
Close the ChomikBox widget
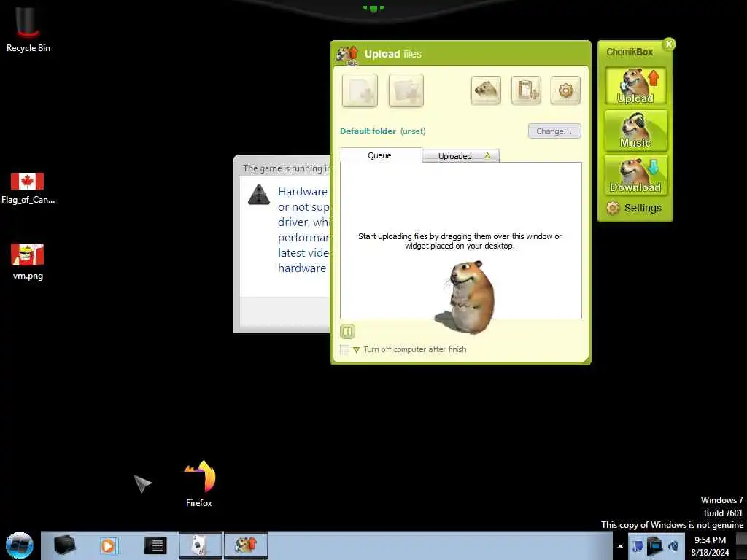tap(669, 44)
